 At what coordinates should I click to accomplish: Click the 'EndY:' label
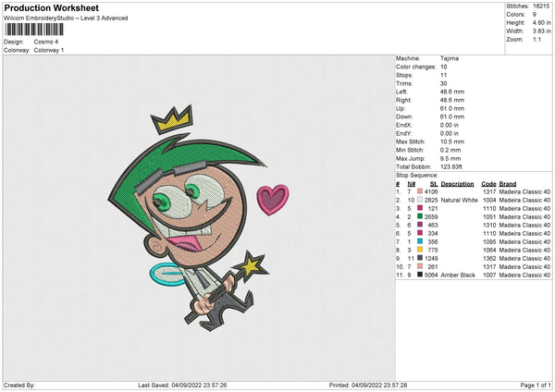click(404, 133)
